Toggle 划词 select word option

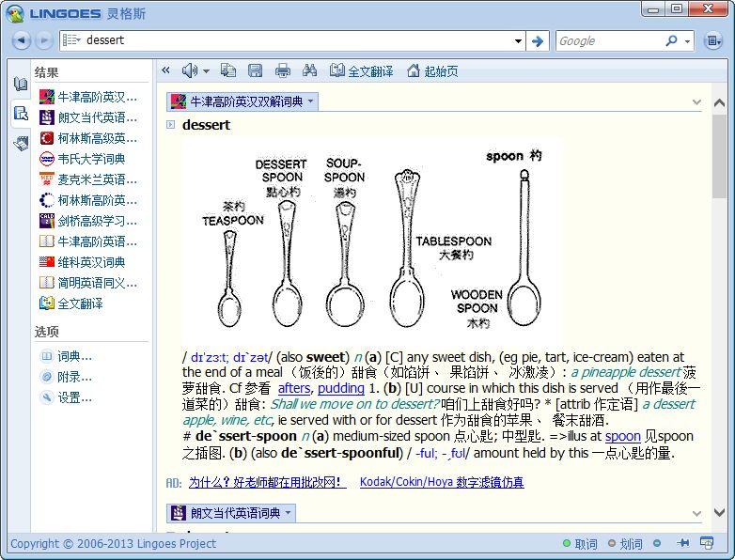[x=625, y=544]
